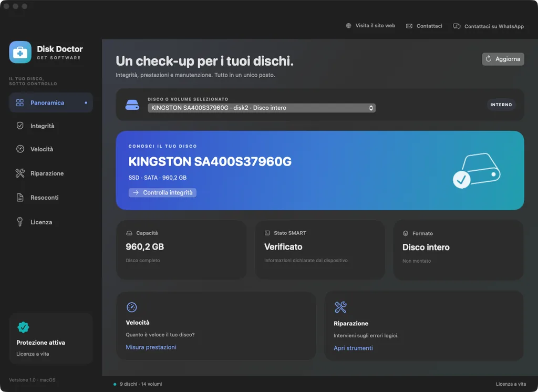
Task: Select the Resoconti sidebar item
Action: tap(51, 198)
